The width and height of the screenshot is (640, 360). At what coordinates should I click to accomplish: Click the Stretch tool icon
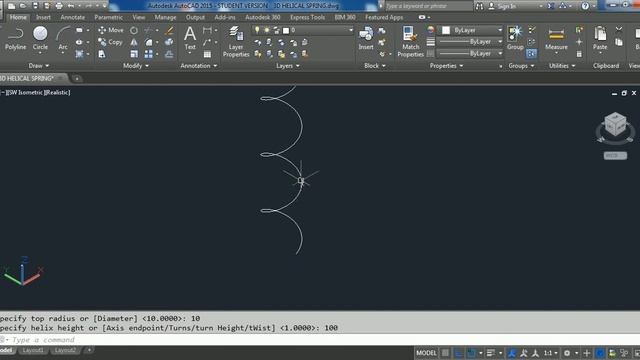[x=102, y=54]
